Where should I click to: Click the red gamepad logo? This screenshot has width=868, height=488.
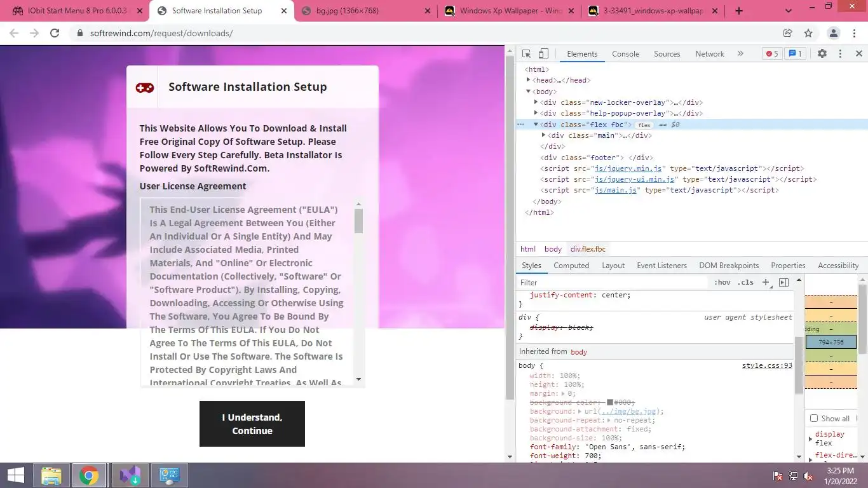point(145,88)
